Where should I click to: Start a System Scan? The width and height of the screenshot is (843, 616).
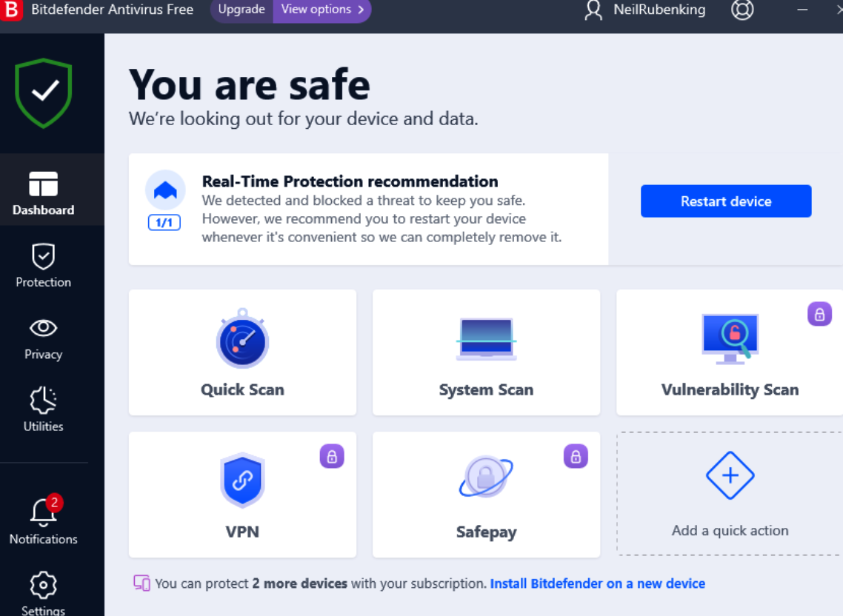coord(486,352)
